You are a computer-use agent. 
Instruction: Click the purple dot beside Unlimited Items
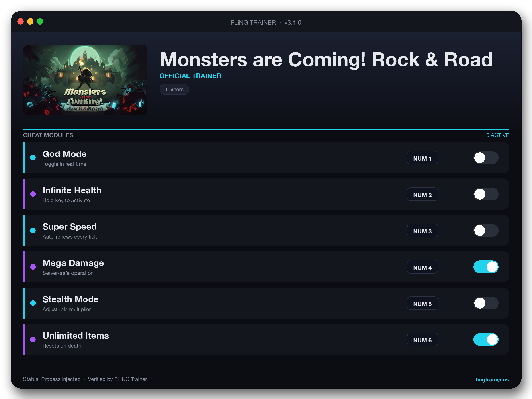[33, 339]
